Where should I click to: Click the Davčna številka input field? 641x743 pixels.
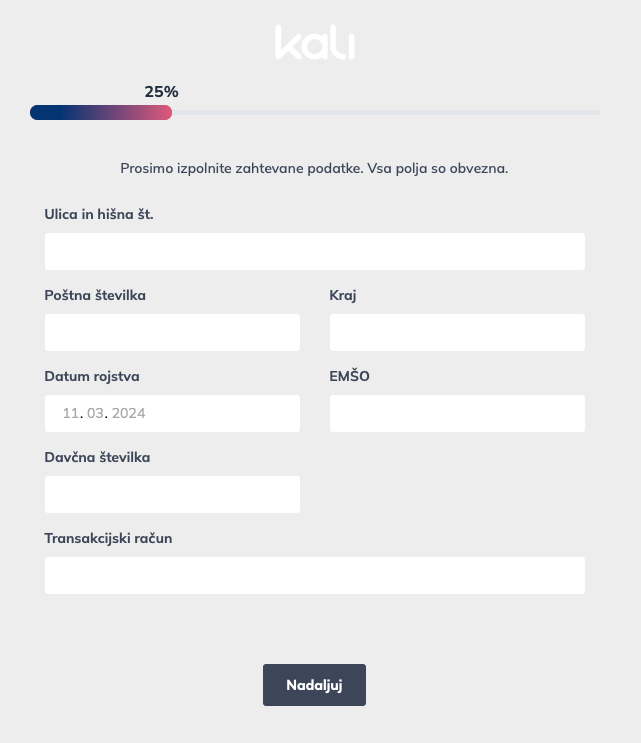point(172,494)
